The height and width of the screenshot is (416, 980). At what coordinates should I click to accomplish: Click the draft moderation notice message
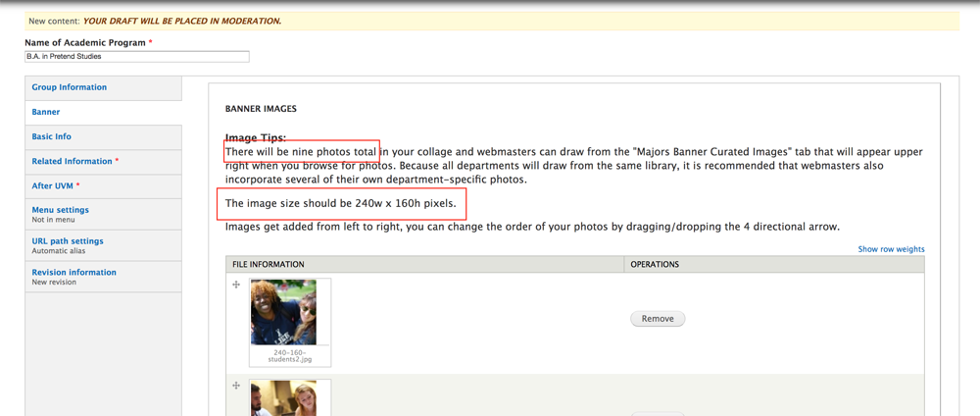182,21
